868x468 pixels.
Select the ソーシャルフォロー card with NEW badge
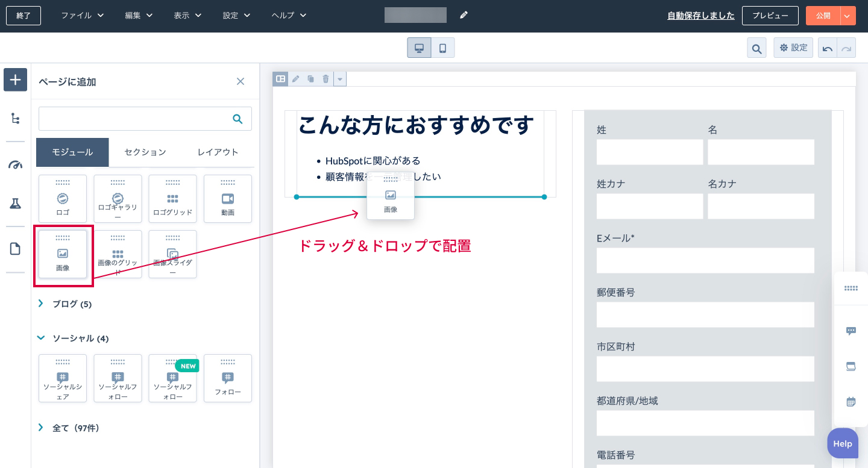(172, 378)
